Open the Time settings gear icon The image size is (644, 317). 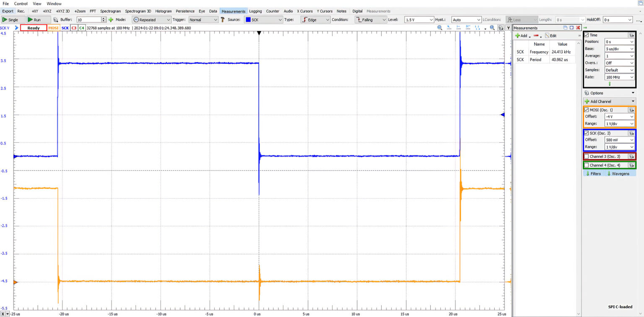[x=631, y=35]
